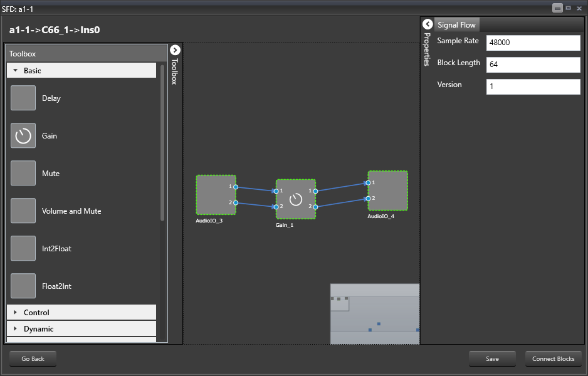Image resolution: width=588 pixels, height=376 pixels.
Task: Click the Toolbox panel header
Action: pos(87,54)
